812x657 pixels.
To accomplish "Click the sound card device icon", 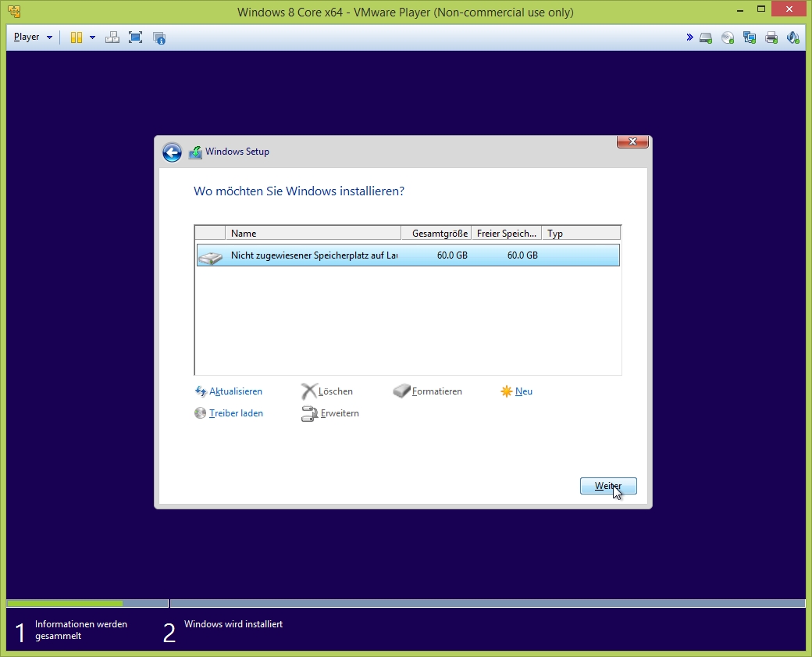I will point(792,37).
